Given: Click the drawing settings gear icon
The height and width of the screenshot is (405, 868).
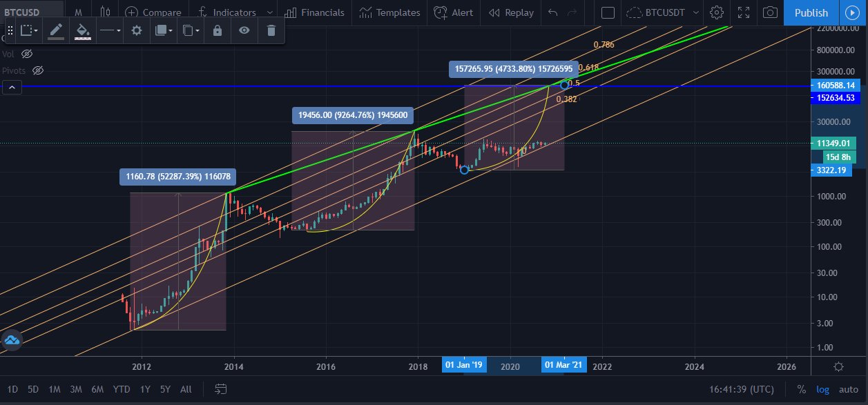Looking at the screenshot, I should (137, 30).
